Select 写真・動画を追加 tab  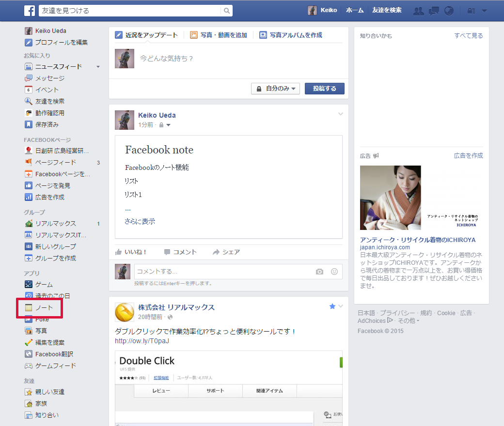pos(219,35)
